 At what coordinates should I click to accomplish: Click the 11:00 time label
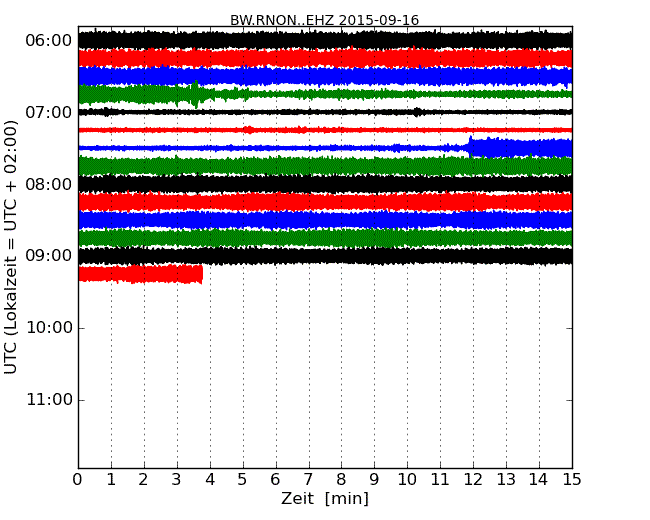pos(49,400)
